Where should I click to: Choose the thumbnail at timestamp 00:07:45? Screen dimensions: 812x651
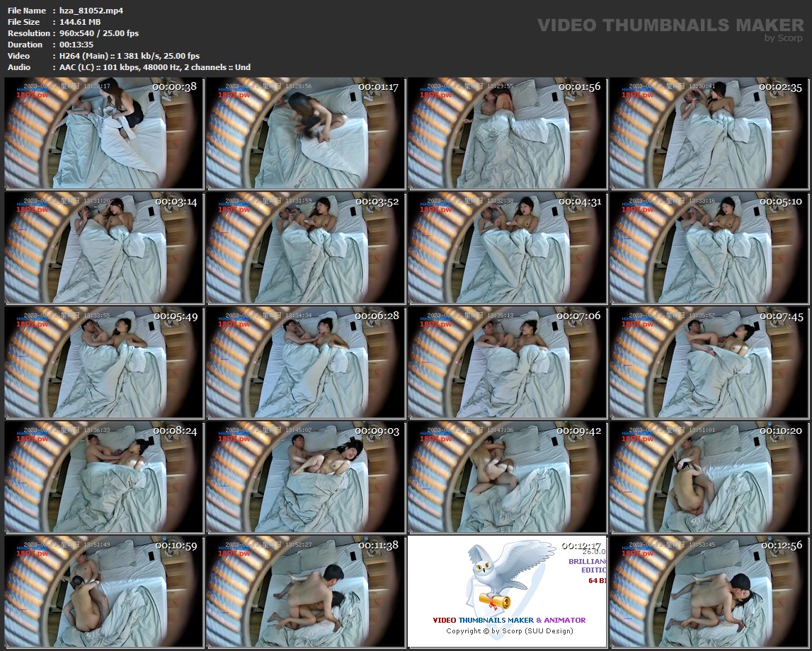707,362
